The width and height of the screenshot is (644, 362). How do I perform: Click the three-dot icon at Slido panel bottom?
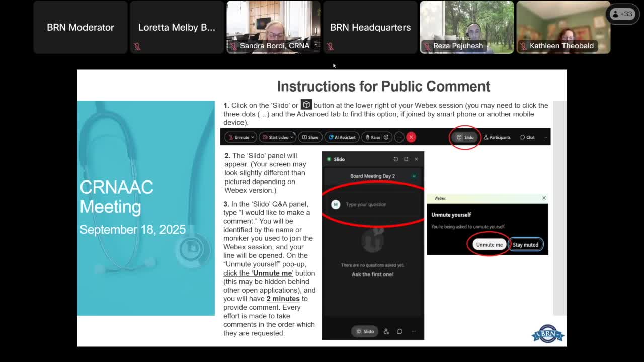point(414,331)
